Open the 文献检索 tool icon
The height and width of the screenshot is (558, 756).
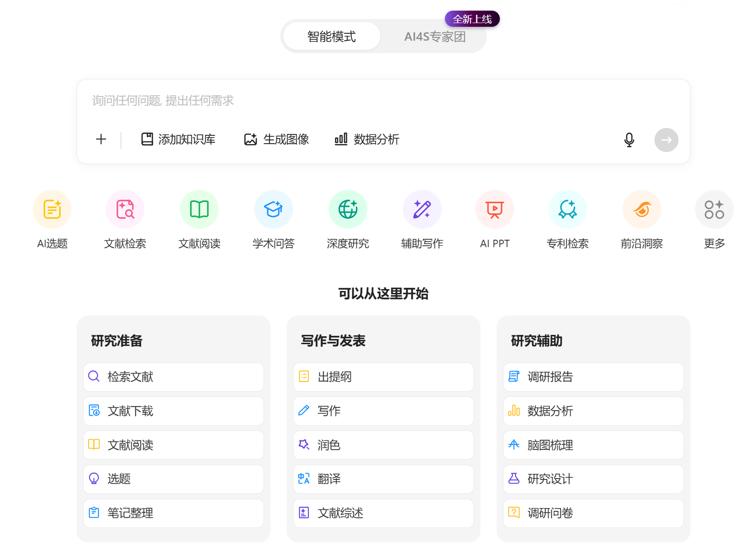click(x=125, y=209)
